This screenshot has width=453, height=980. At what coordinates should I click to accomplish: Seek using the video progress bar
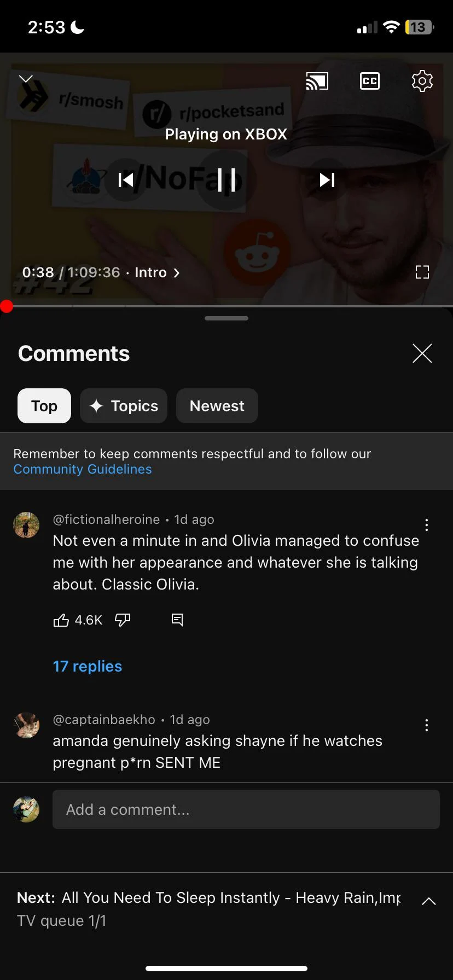click(226, 306)
